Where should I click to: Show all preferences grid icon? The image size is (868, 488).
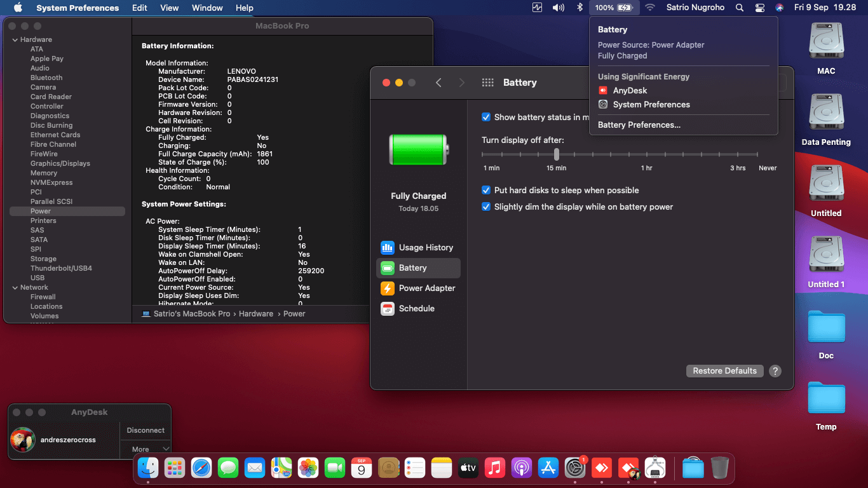(x=488, y=83)
